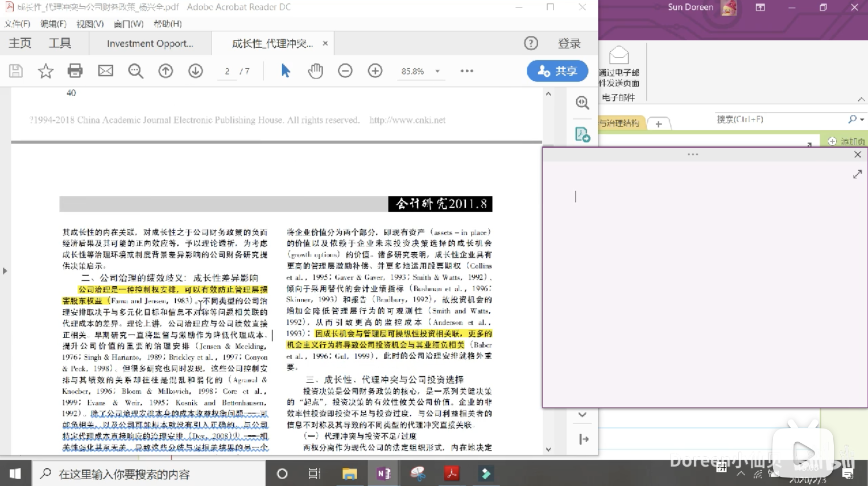Send file by email envelope icon
The width and height of the screenshot is (868, 486).
pos(106,71)
